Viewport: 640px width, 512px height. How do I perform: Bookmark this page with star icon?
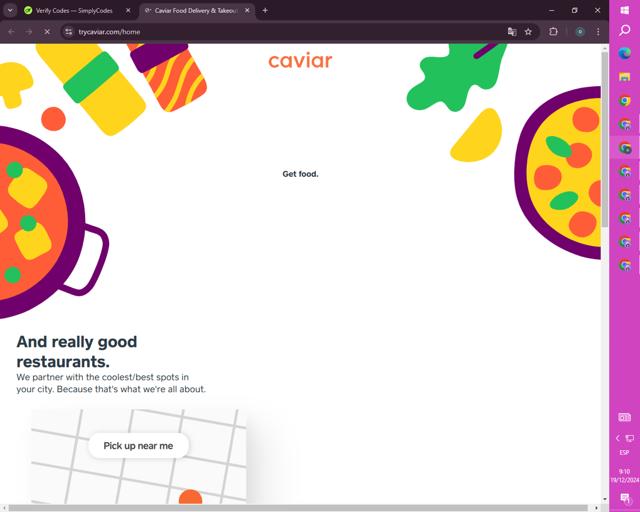(528, 32)
